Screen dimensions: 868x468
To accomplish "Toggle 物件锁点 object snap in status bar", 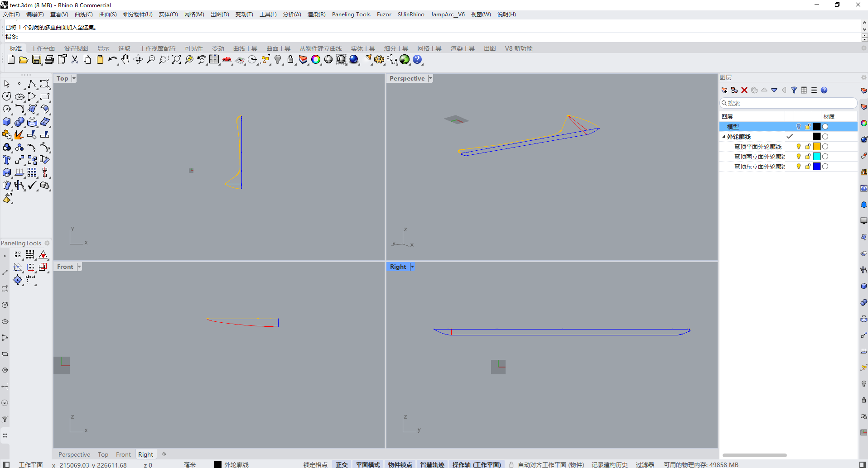I will point(400,465).
